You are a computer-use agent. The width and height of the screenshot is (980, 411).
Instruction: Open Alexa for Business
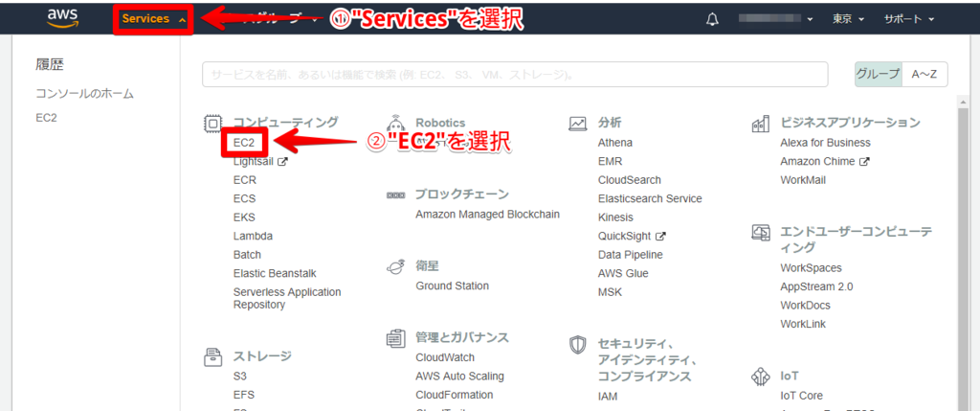click(x=825, y=143)
